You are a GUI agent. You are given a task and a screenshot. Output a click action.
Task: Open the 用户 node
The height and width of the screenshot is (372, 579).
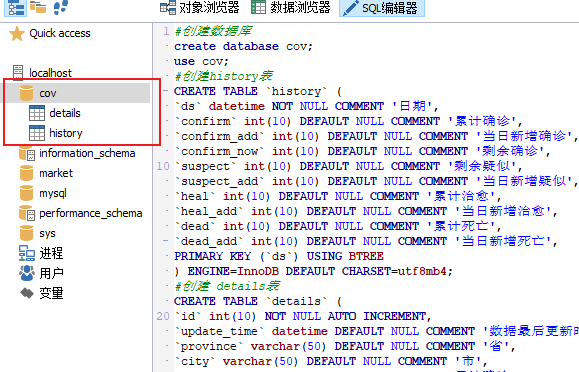(51, 273)
